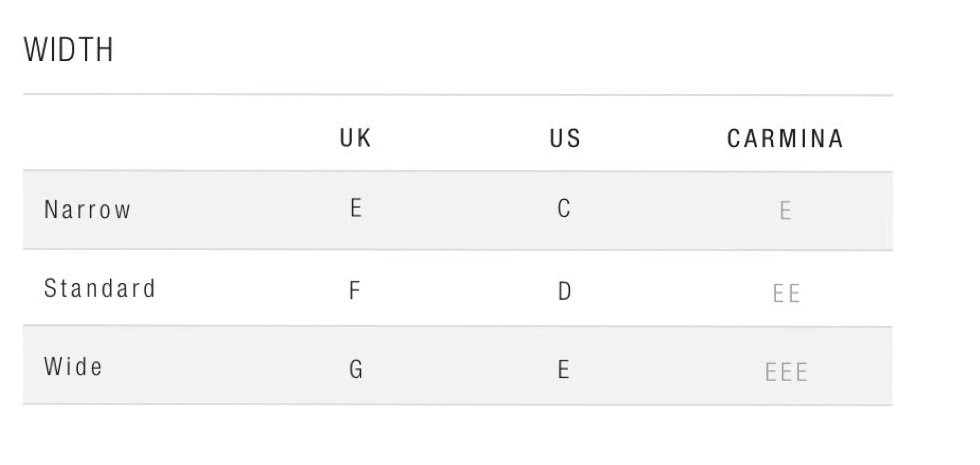This screenshot has height=465, width=980.
Task: Select the Wide row label
Action: [73, 366]
